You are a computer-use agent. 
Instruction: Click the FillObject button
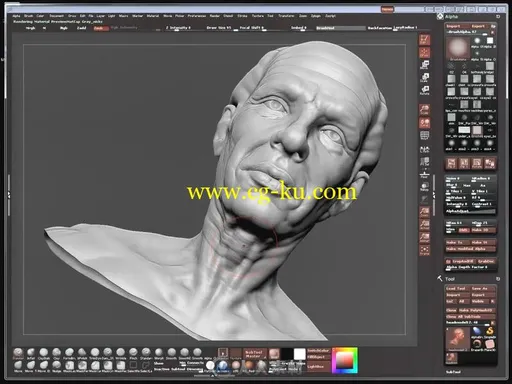point(318,357)
